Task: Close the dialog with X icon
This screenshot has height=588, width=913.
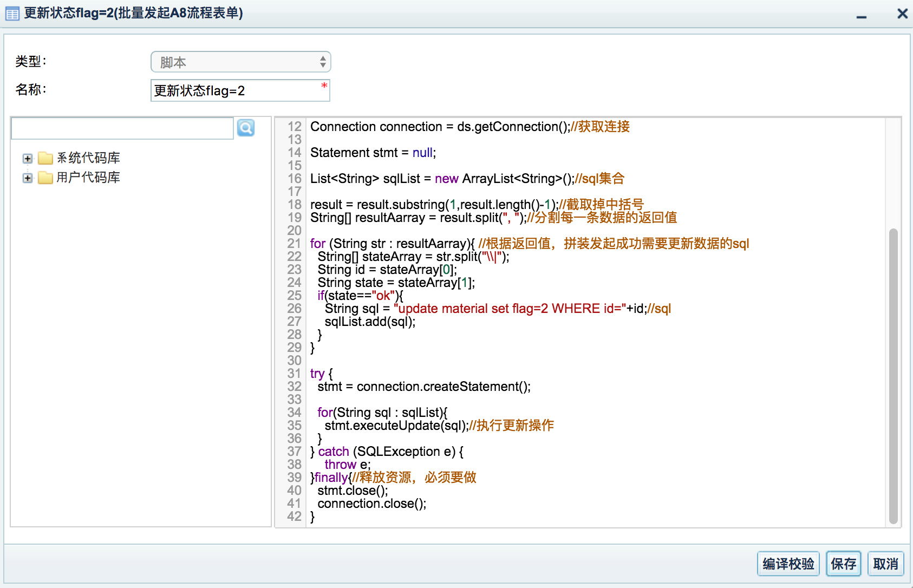Action: point(902,14)
